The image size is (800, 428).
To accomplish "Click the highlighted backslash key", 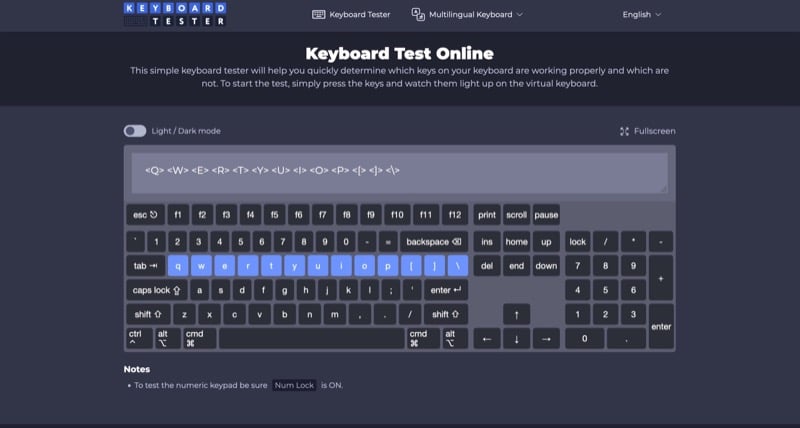I will point(458,266).
